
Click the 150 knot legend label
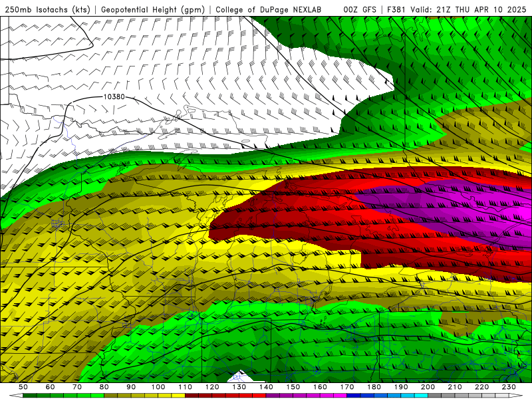pyautogui.click(x=293, y=387)
